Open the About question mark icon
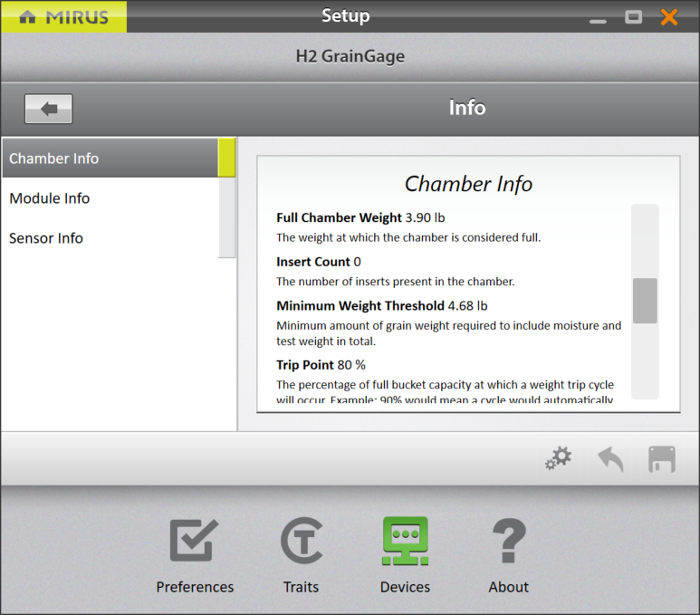Image resolution: width=700 pixels, height=615 pixels. (x=508, y=555)
